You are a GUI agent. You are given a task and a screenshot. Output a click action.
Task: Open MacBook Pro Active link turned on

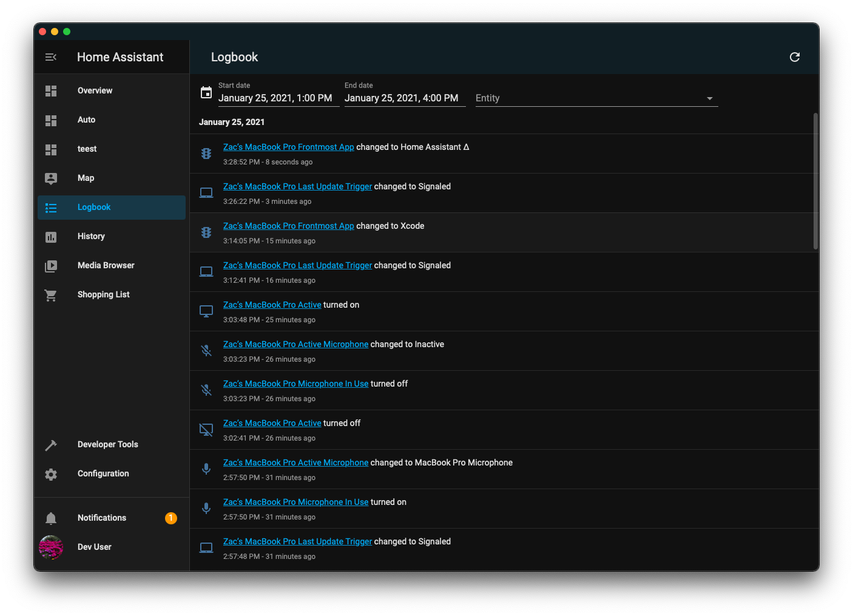[272, 305]
